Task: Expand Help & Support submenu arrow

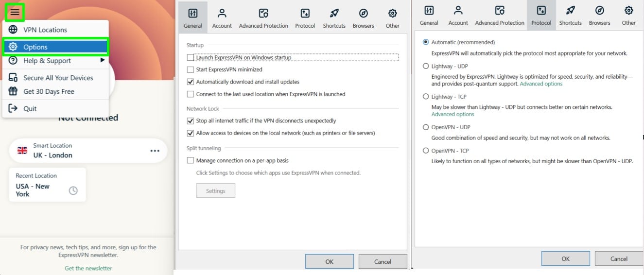Action: [103, 60]
